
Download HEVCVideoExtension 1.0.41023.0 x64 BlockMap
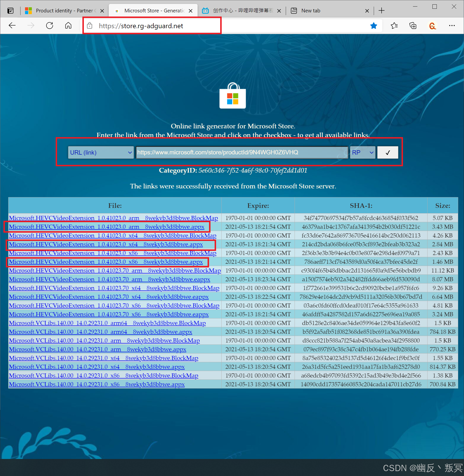[x=113, y=235]
